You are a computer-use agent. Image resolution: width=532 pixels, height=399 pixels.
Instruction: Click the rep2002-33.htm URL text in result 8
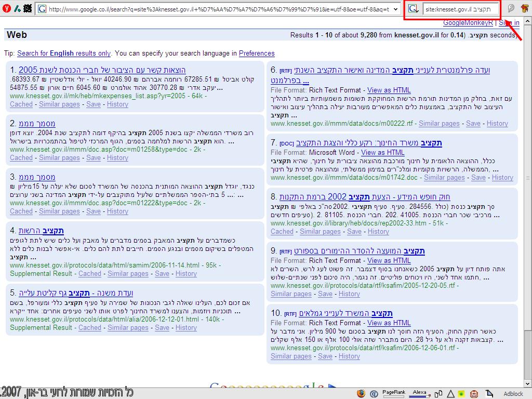pyautogui.click(x=349, y=223)
